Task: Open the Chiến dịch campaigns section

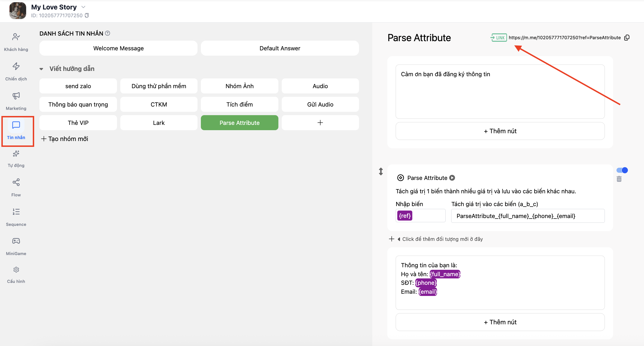Action: point(16,72)
